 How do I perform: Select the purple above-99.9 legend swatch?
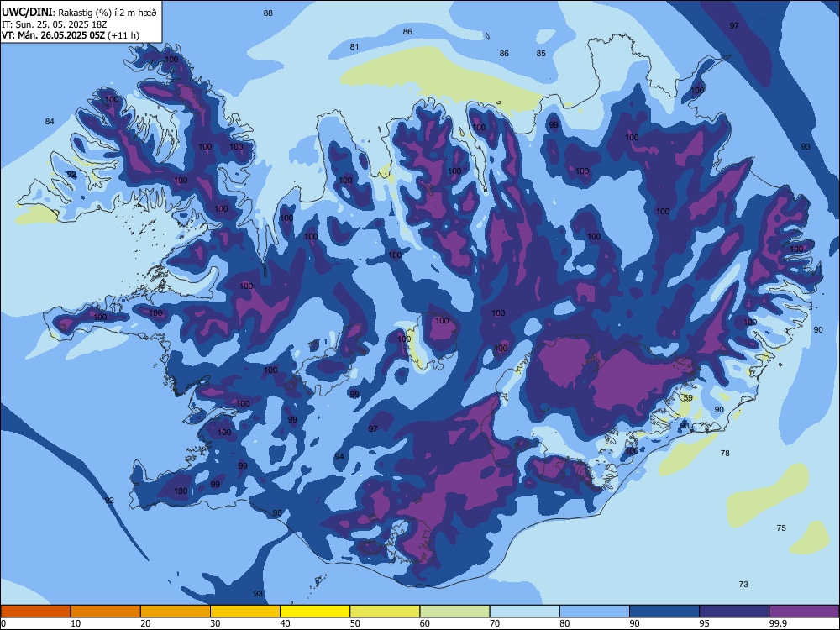pos(804,612)
